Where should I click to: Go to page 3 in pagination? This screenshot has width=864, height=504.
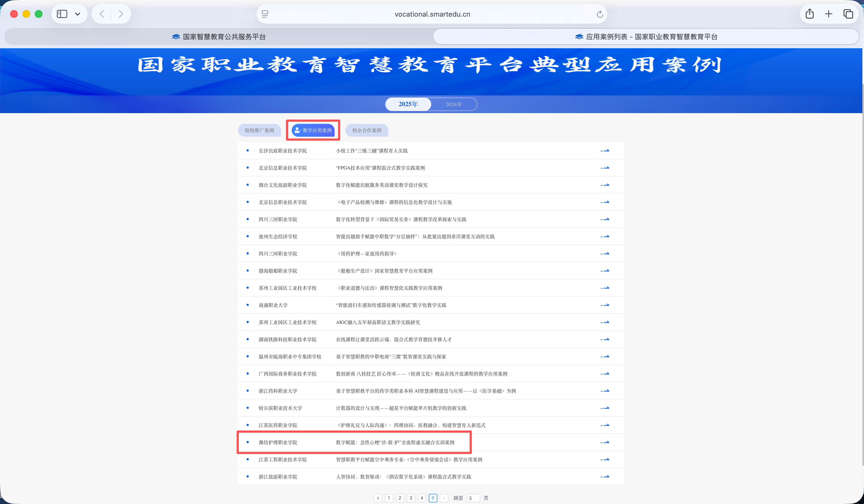click(x=411, y=498)
